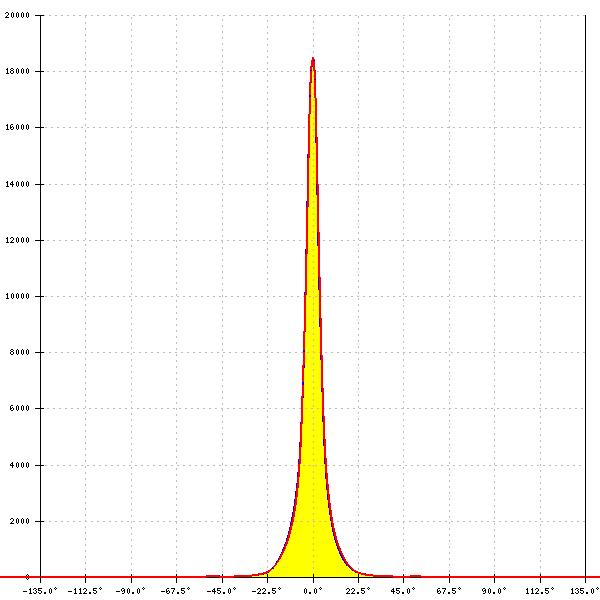600x600 pixels.
Task: Click the -135.0° x-axis label
Action: (40, 591)
